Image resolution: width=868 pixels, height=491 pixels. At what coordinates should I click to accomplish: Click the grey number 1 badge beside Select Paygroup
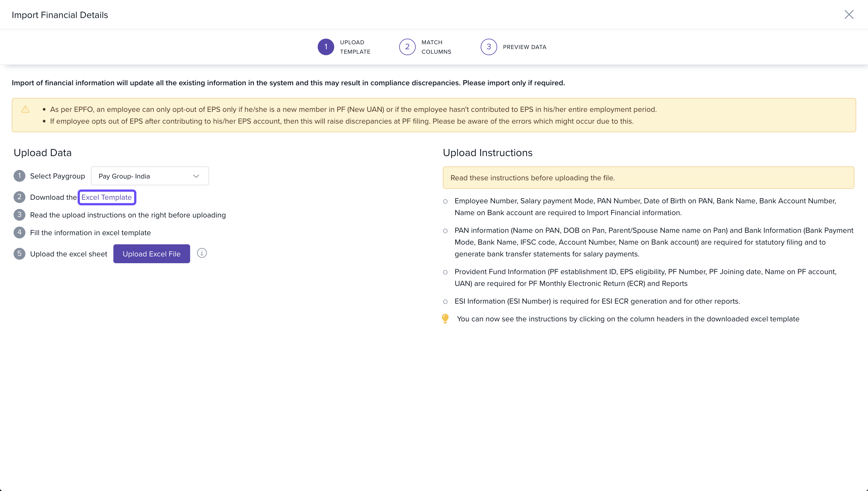tap(19, 176)
